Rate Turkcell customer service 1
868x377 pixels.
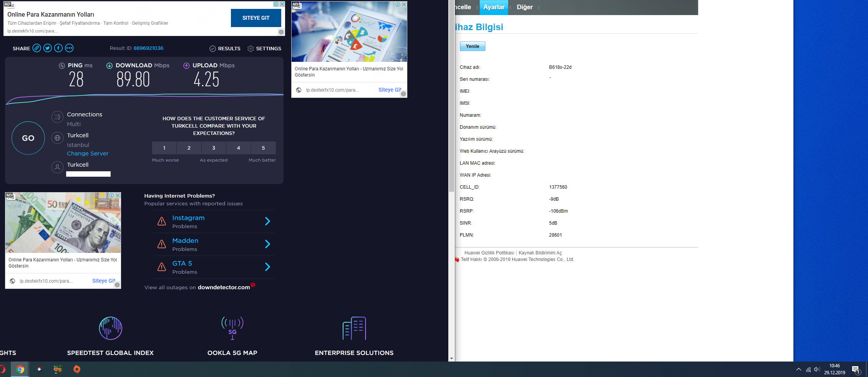(x=164, y=148)
